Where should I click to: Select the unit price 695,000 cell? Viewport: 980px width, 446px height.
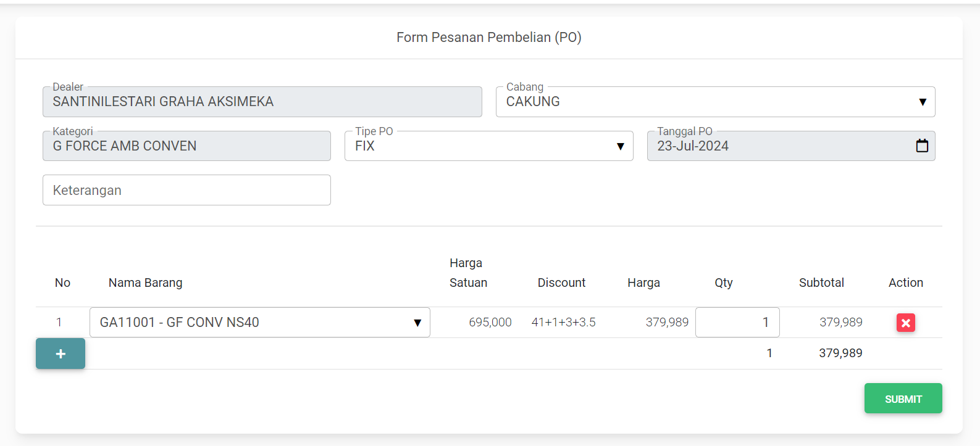[490, 323]
